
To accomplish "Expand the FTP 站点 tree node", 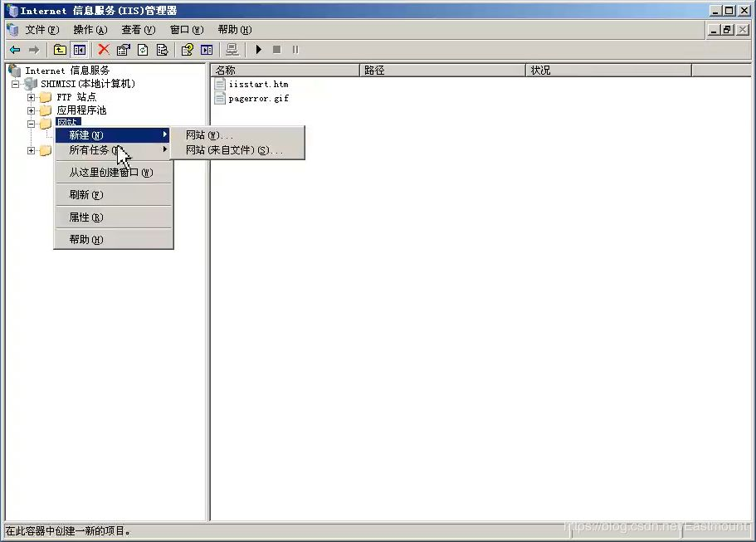I will tap(31, 97).
